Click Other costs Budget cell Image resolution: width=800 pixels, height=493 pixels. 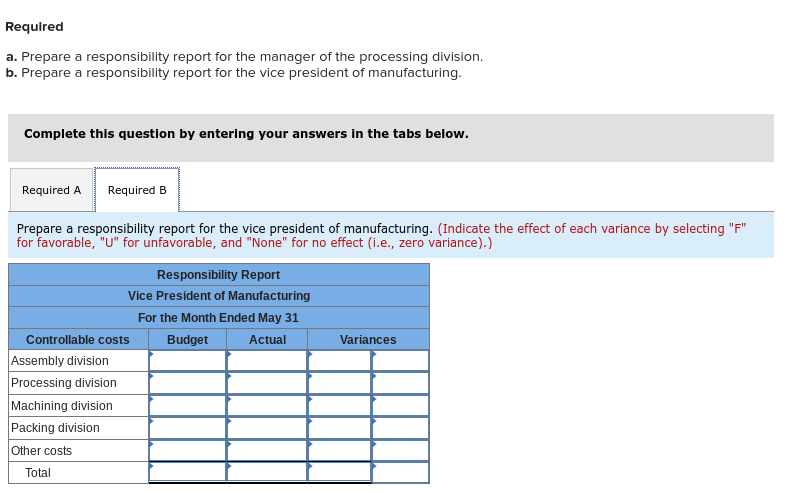coord(188,450)
